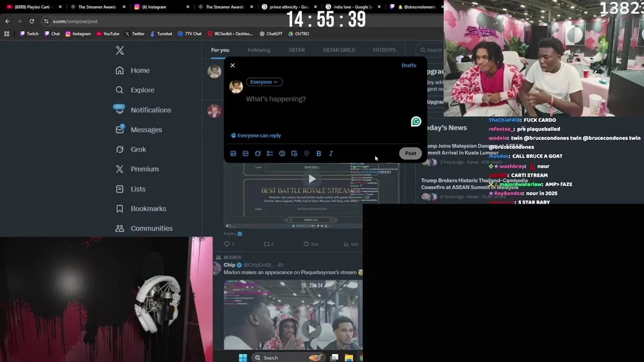Open 7TV Chat bookmark
The width and height of the screenshot is (644, 362).
coord(190,34)
